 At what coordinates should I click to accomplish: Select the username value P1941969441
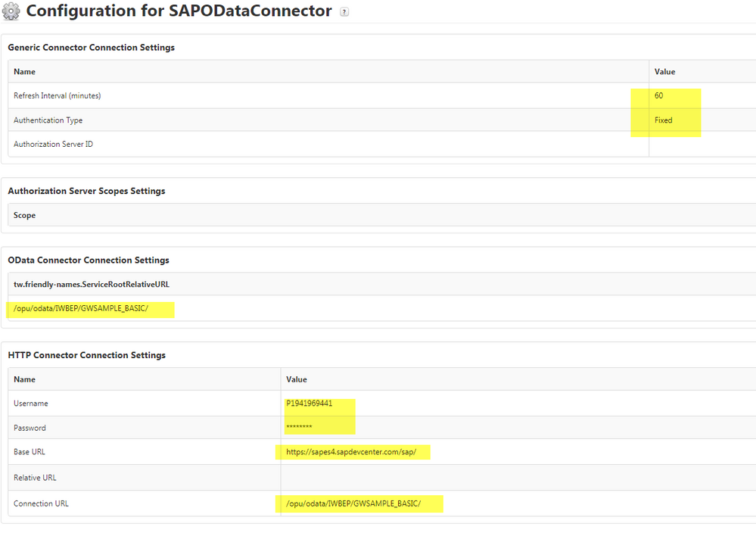click(309, 404)
